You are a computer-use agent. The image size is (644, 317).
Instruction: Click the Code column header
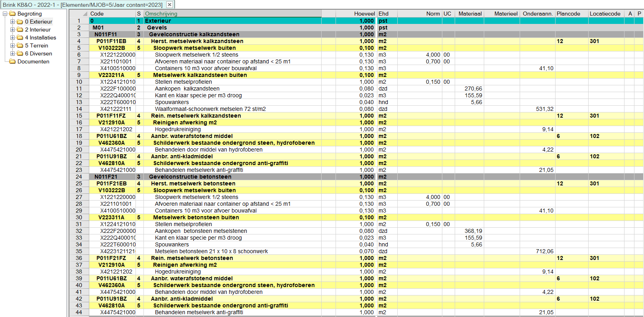[x=112, y=14]
